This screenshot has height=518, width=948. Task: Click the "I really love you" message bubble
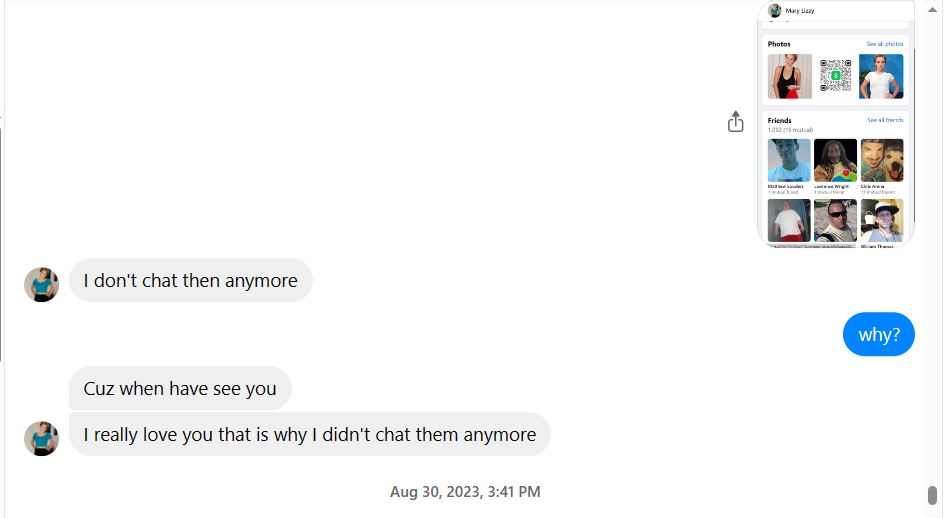tap(309, 435)
